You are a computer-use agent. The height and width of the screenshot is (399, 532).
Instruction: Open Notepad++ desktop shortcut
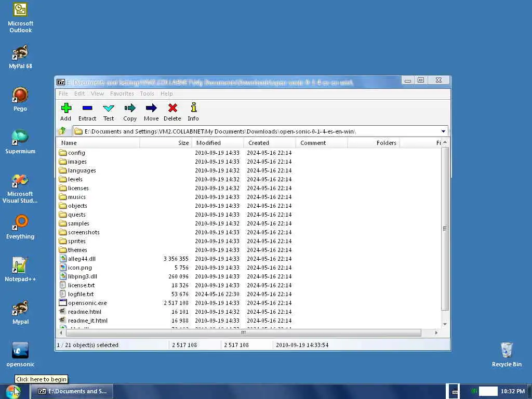point(20,270)
